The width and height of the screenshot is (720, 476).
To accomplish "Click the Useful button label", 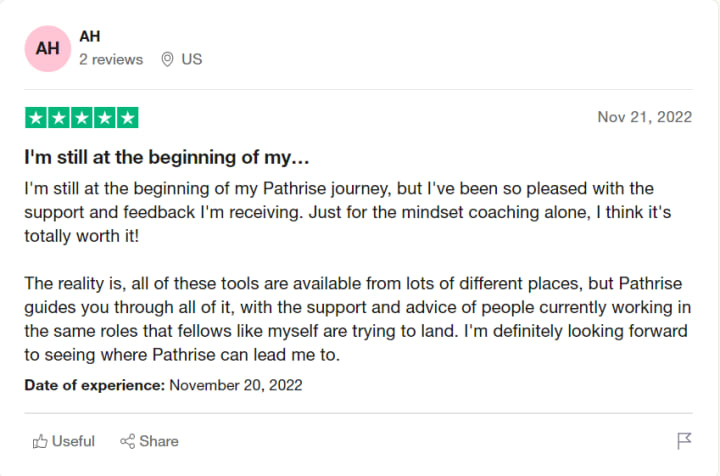I will (x=73, y=441).
